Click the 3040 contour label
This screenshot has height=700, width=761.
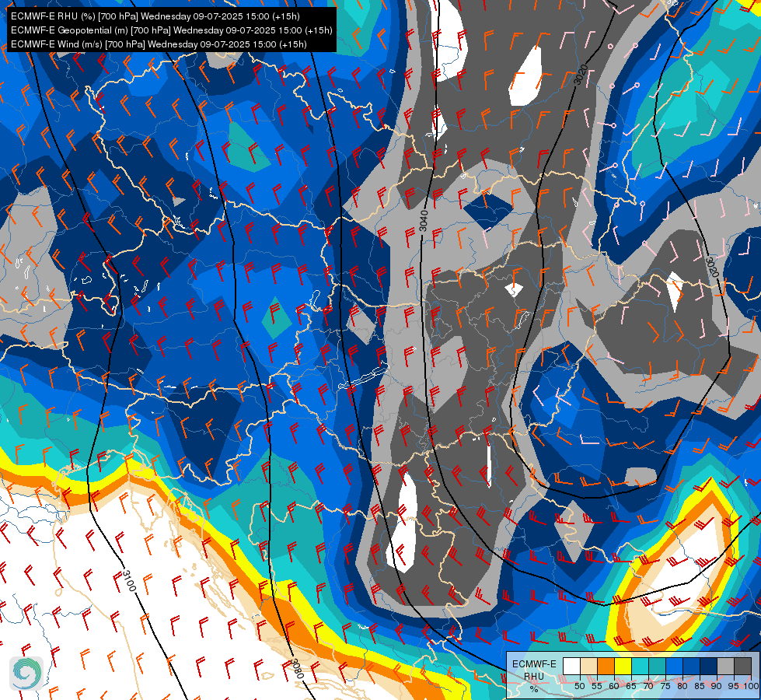[424, 221]
